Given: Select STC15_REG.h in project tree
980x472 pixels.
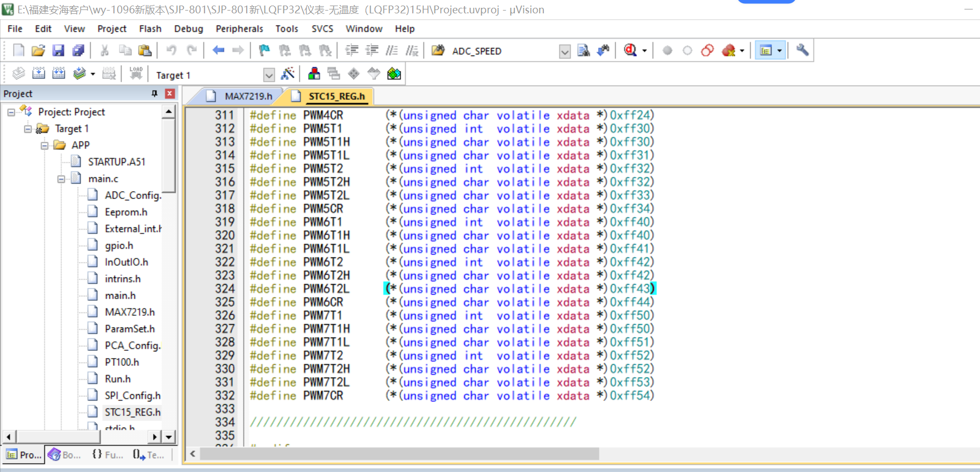Looking at the screenshot, I should pyautogui.click(x=132, y=412).
